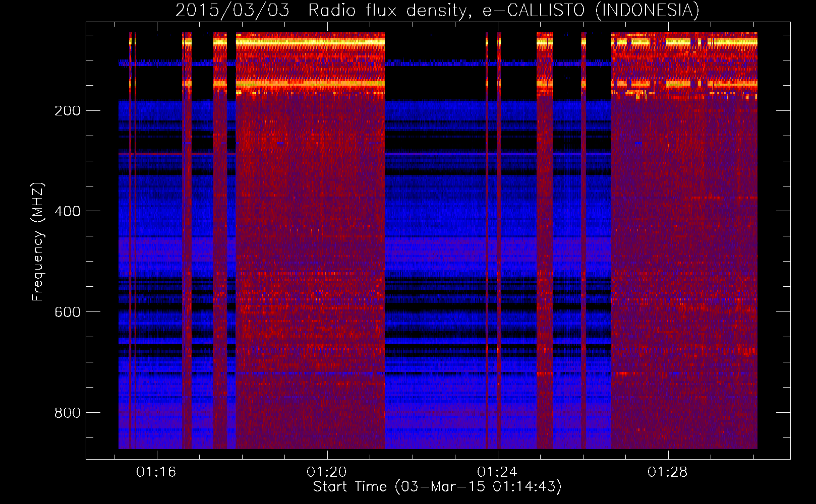Click the 01:24 time tick label

point(497,472)
